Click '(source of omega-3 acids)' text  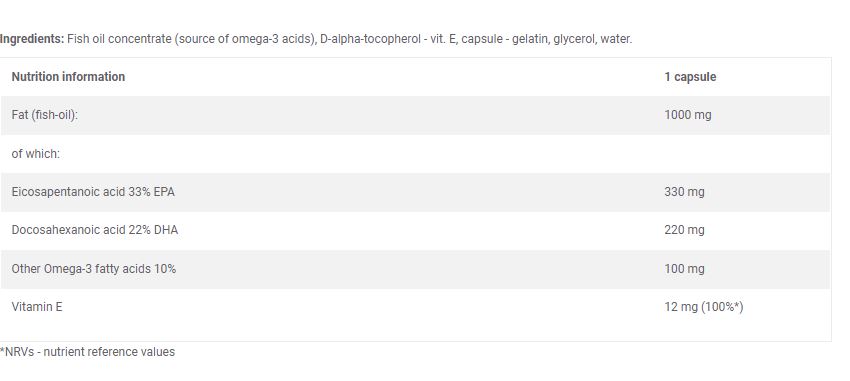coord(246,40)
